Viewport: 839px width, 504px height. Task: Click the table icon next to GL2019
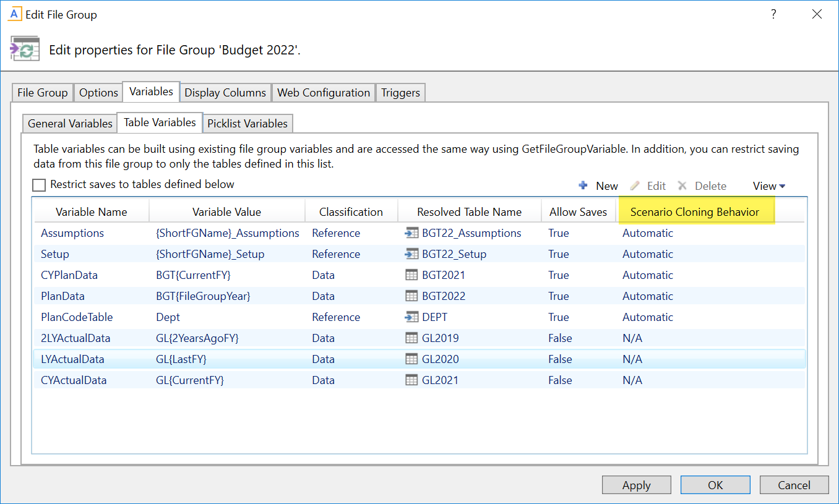click(x=411, y=338)
